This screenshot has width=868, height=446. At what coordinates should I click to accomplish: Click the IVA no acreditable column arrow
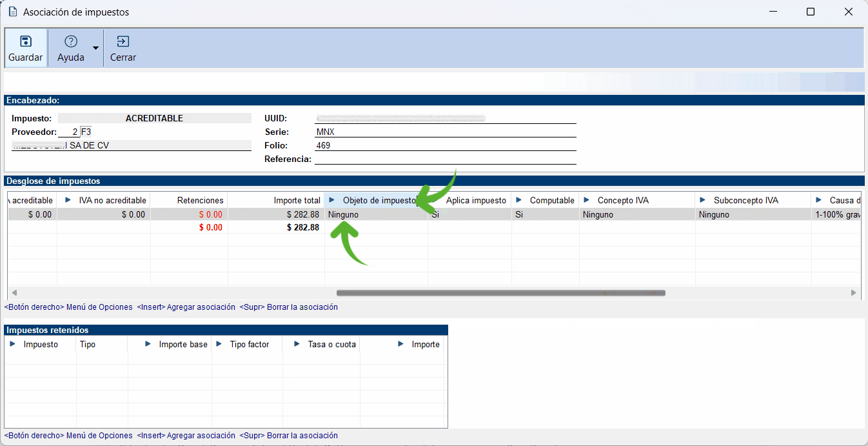pos(68,200)
